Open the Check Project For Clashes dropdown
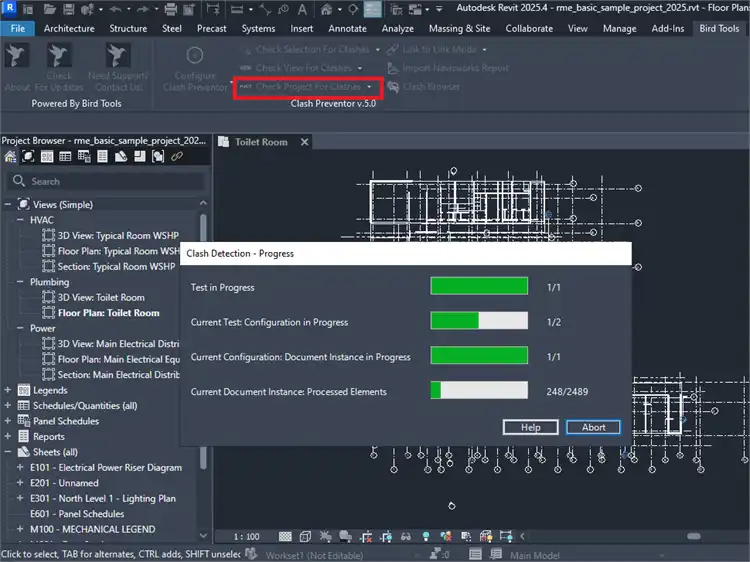This screenshot has width=750, height=562. click(x=369, y=87)
